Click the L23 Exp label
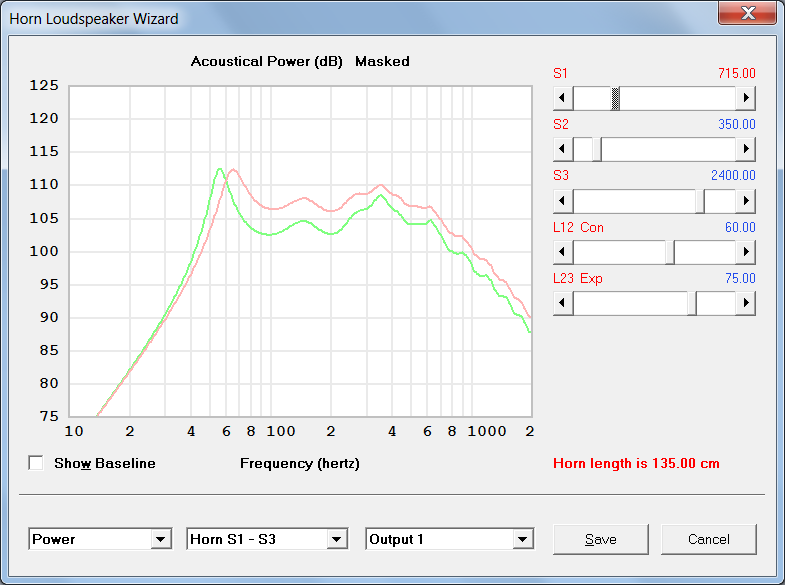The width and height of the screenshot is (785, 585). pos(578,279)
